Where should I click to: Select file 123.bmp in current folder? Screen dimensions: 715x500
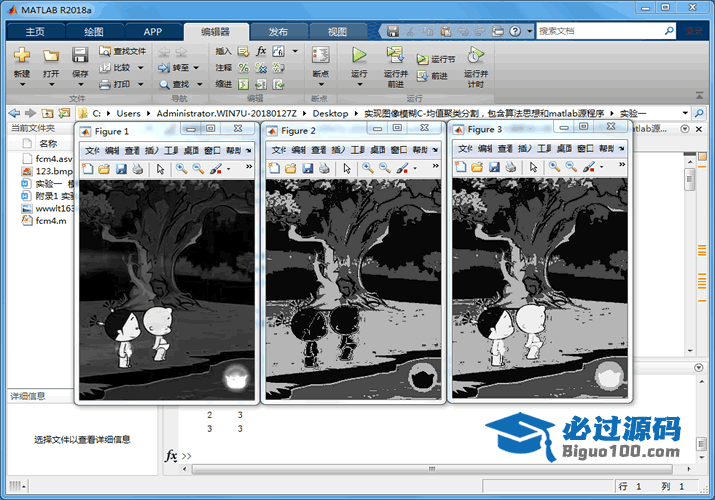pyautogui.click(x=48, y=171)
